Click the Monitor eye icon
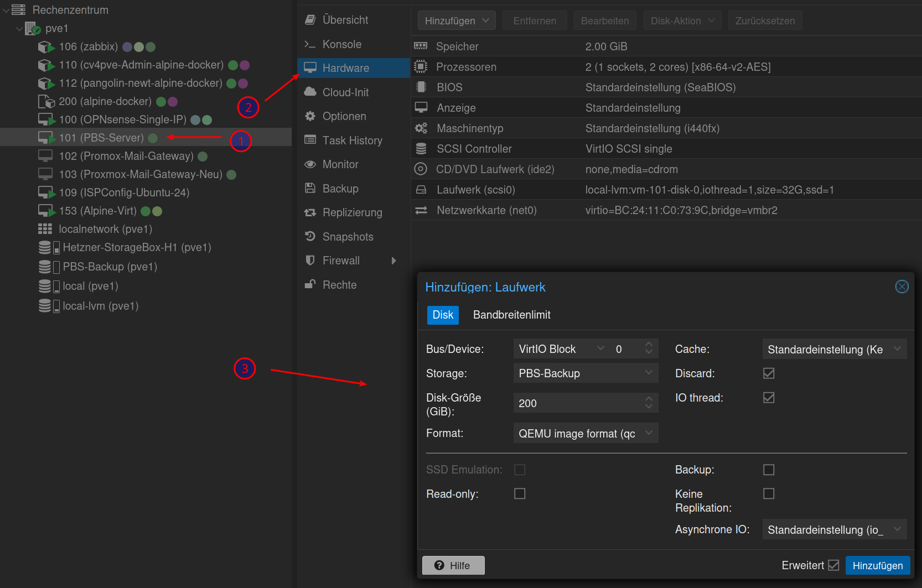This screenshot has width=922, height=588. click(310, 164)
